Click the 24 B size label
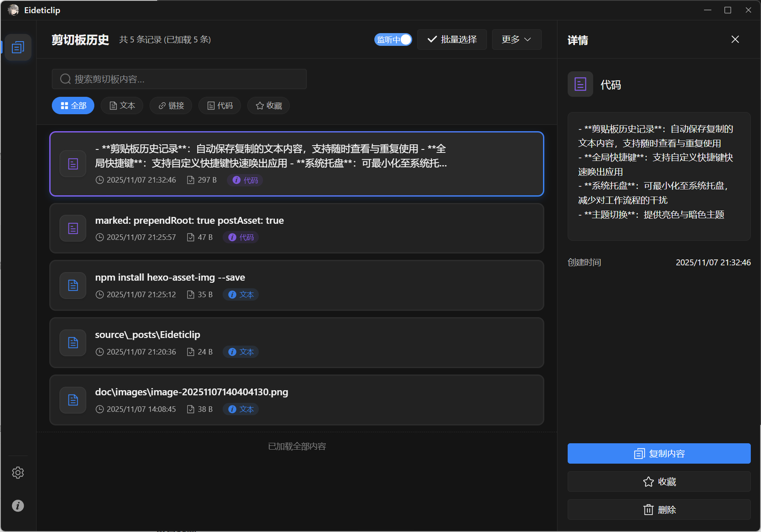Viewport: 761px width, 532px height. pos(205,352)
